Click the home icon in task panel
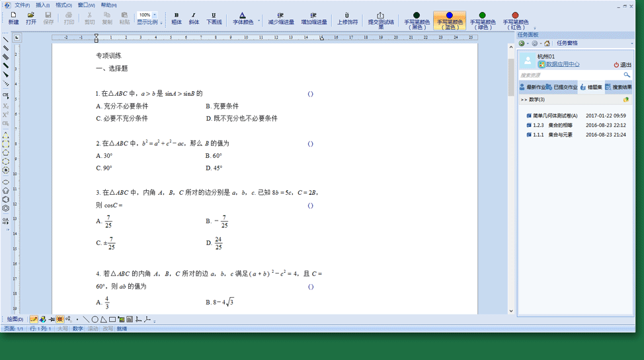644x360 pixels. coord(547,44)
